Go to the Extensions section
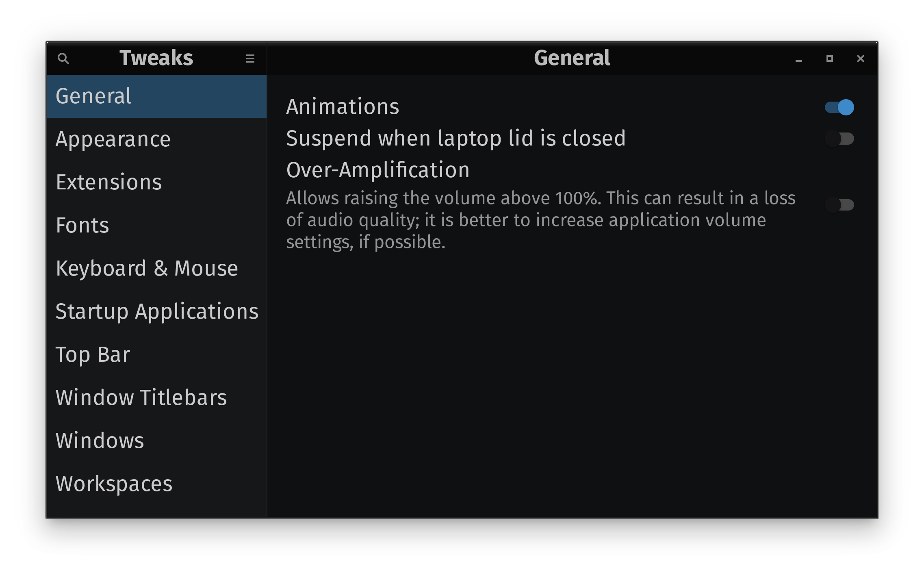 pos(157,182)
